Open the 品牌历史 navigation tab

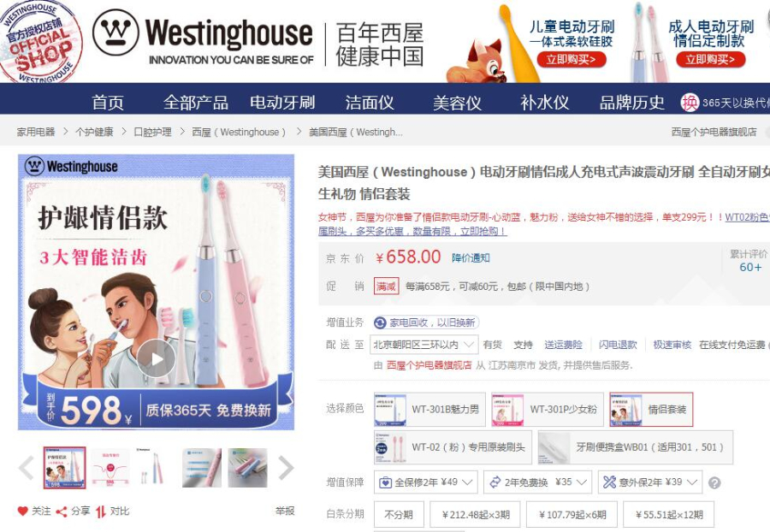[632, 102]
